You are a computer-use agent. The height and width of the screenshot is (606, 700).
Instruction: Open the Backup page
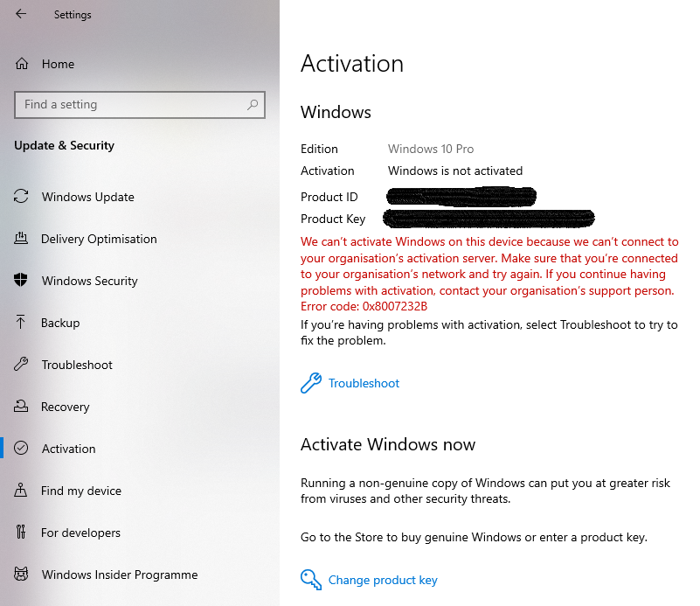pyautogui.click(x=60, y=323)
